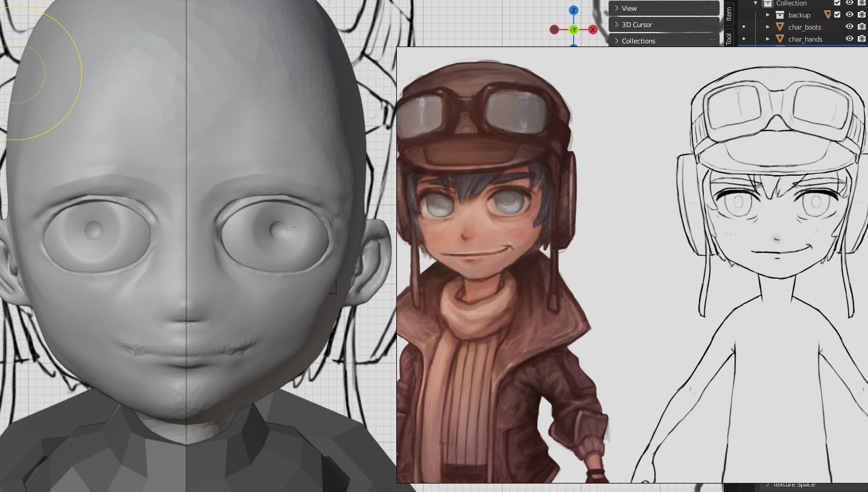Select char_boots in the Outliner
Screen dimensions: 868x492
(x=805, y=27)
